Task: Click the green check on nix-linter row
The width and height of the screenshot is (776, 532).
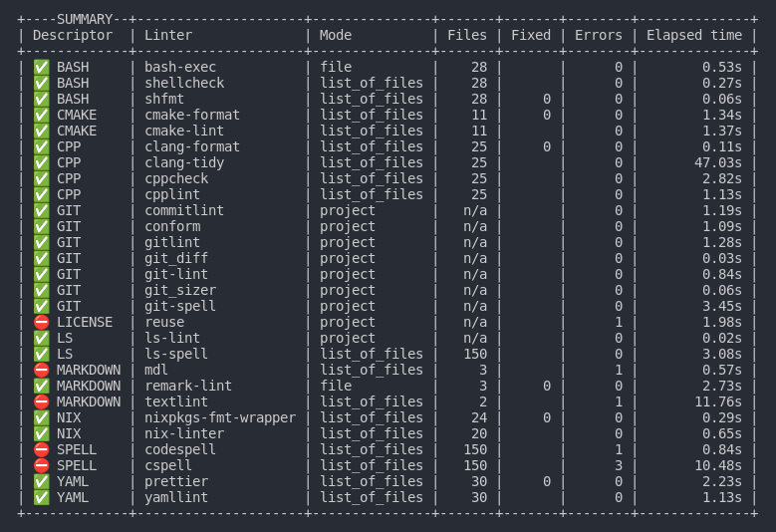Action: pyautogui.click(x=41, y=433)
